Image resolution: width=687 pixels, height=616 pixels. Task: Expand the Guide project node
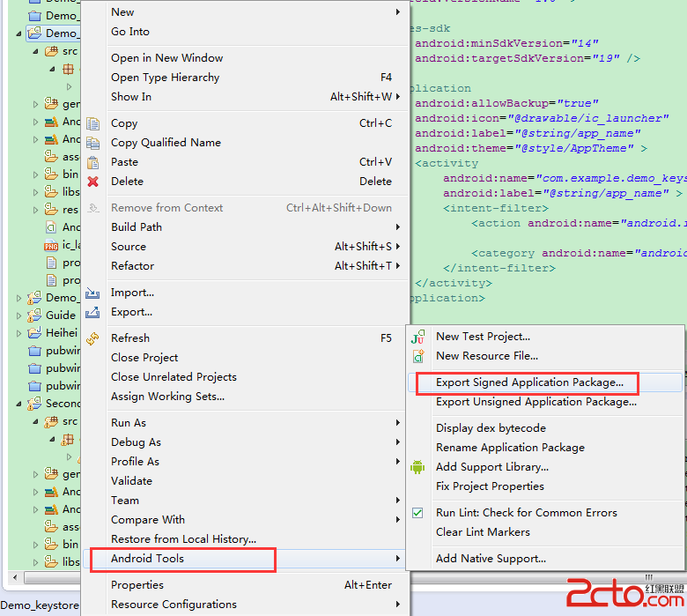[x=18, y=315]
